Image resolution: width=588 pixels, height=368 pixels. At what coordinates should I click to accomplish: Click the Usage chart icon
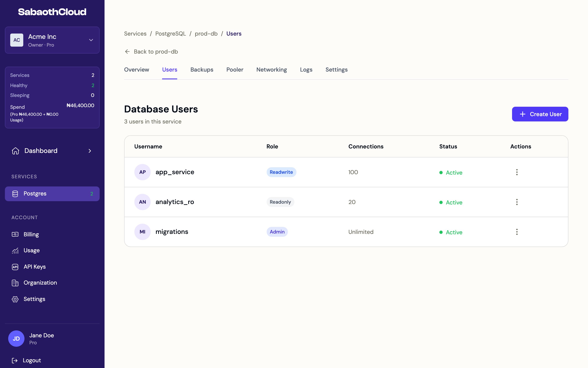coord(15,251)
